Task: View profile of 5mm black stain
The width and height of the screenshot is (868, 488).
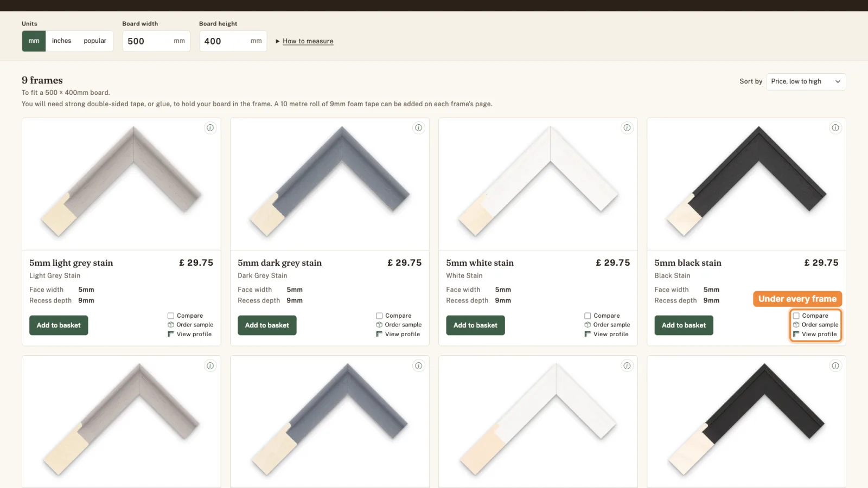Action: click(815, 335)
